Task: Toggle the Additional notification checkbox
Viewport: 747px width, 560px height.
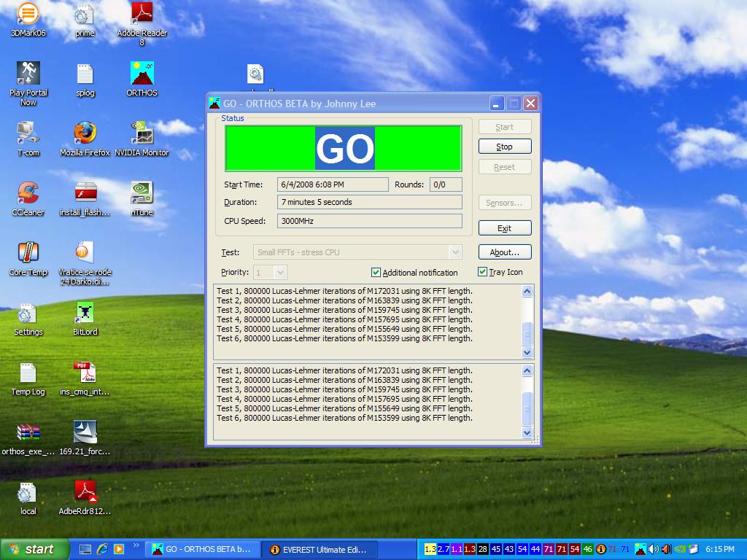Action: coord(376,273)
